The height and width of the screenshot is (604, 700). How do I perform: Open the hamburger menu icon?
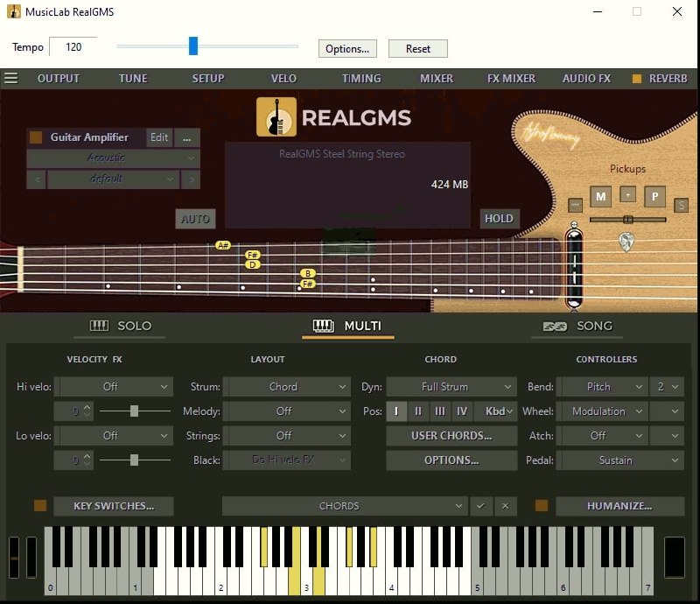pyautogui.click(x=11, y=78)
